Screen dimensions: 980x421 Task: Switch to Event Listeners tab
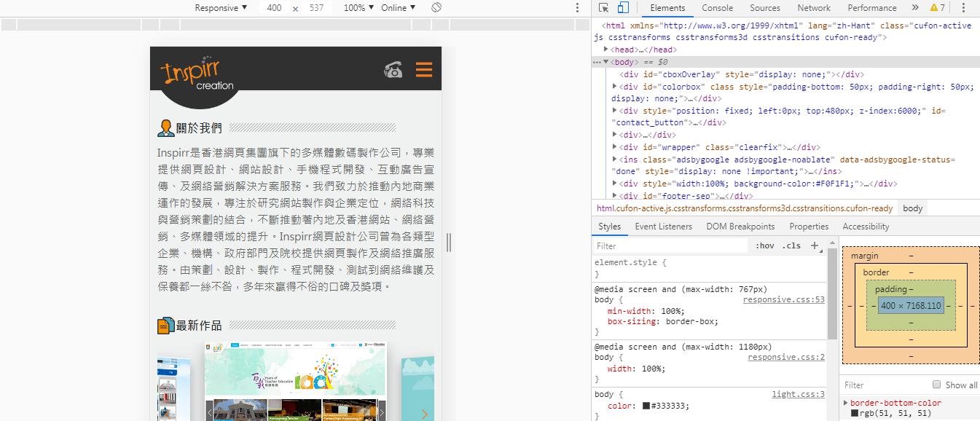[x=664, y=227]
